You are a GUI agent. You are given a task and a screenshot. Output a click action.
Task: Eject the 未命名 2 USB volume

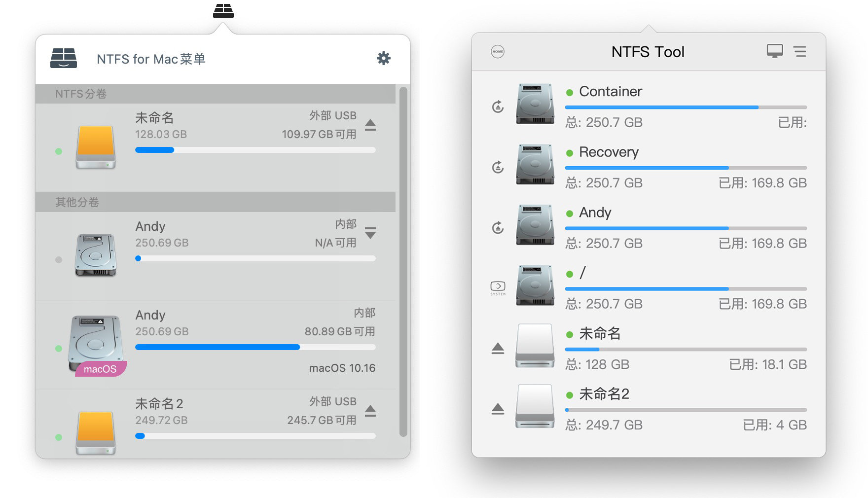(370, 411)
